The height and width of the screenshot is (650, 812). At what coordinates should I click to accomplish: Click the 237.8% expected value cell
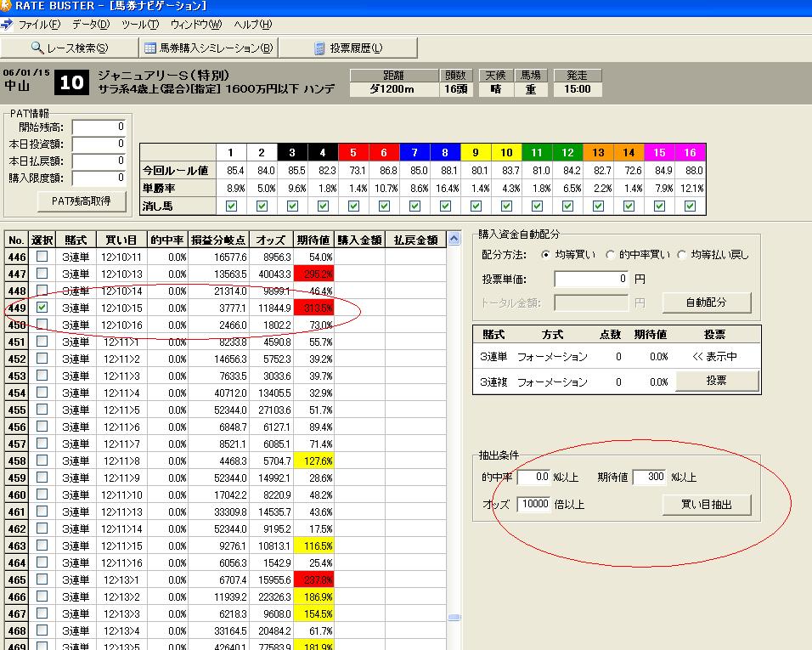click(x=313, y=580)
